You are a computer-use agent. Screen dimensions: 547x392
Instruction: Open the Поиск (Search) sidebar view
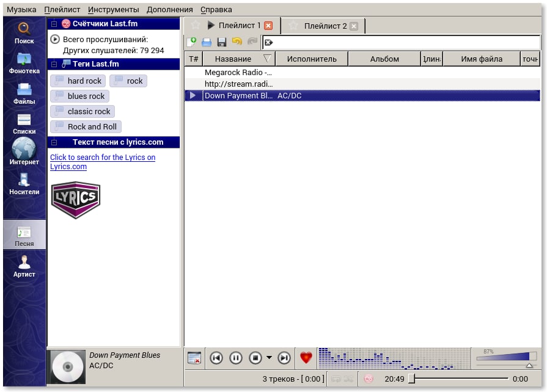pyautogui.click(x=24, y=33)
